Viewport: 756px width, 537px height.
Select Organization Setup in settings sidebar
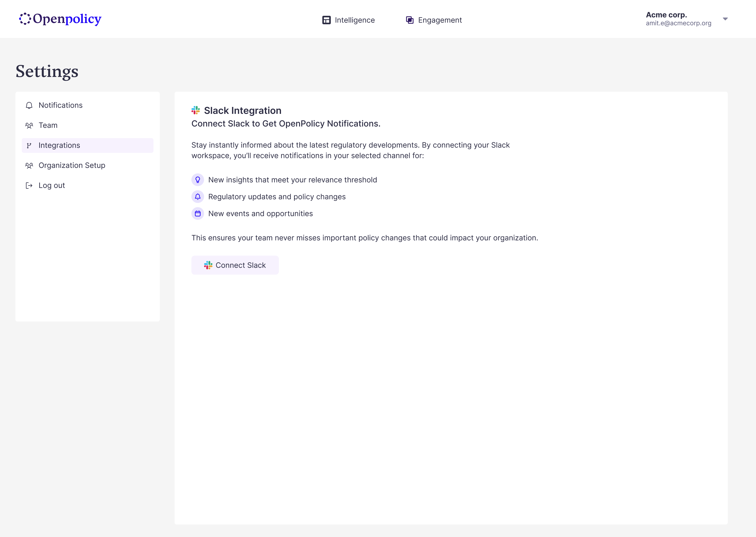pyautogui.click(x=72, y=165)
